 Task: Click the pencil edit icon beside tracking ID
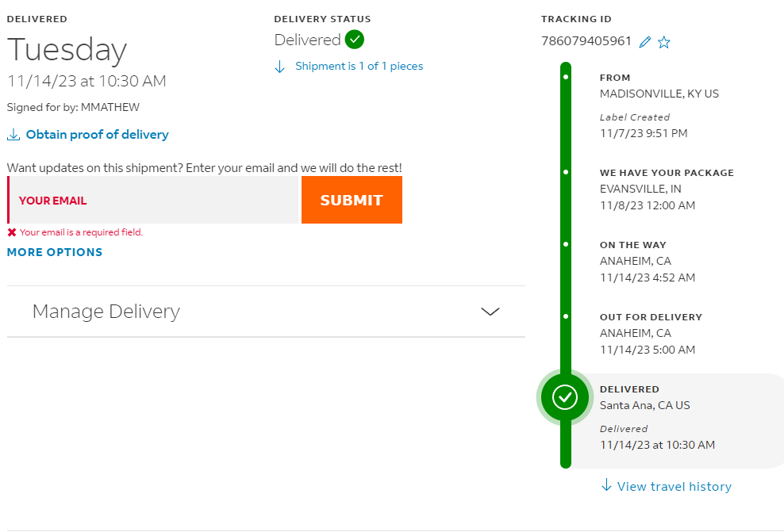[645, 42]
